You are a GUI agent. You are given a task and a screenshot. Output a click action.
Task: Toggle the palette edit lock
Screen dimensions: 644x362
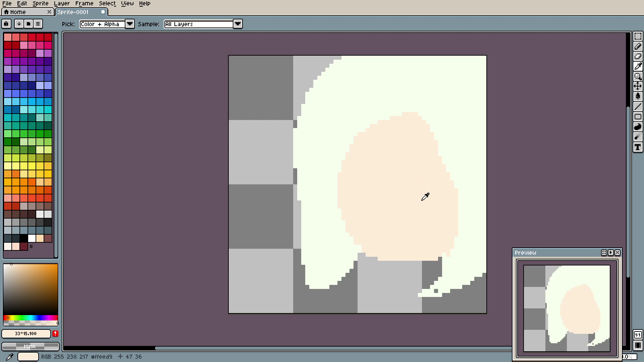point(6,24)
